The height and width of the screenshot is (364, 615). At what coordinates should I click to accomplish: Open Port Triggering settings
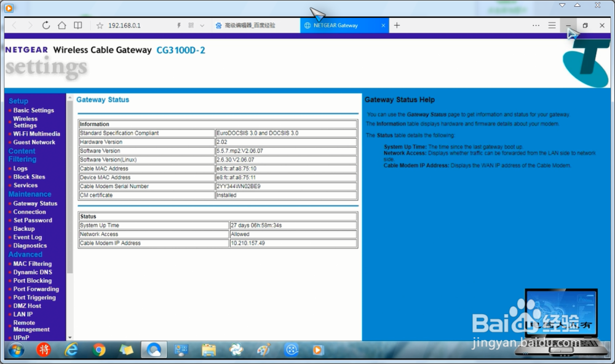pos(34,298)
